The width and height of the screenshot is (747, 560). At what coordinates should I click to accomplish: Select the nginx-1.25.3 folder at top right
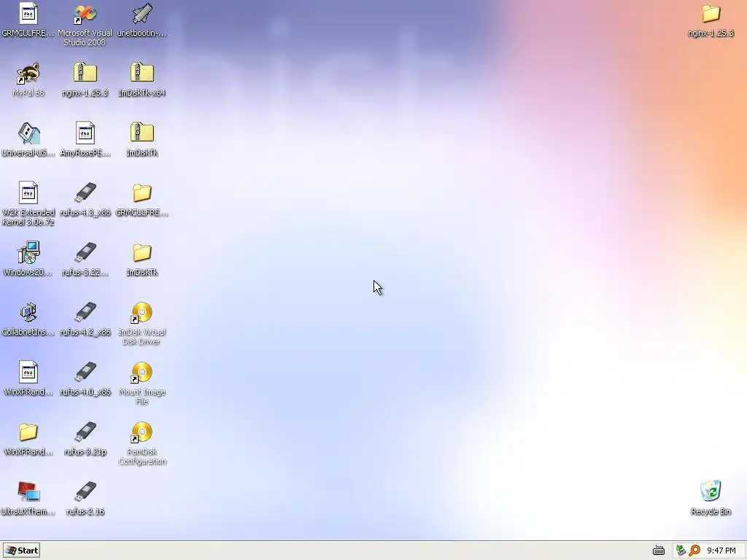[x=711, y=14]
